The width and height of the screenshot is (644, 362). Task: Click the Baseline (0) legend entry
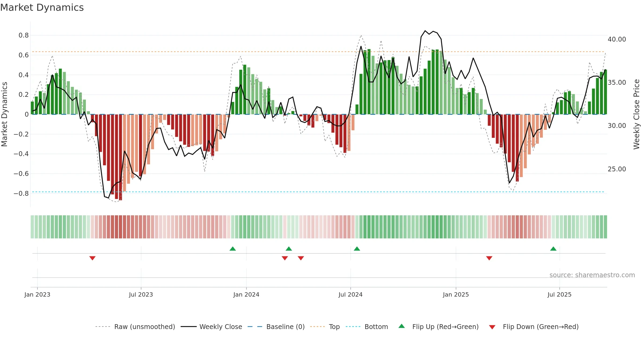276,327
